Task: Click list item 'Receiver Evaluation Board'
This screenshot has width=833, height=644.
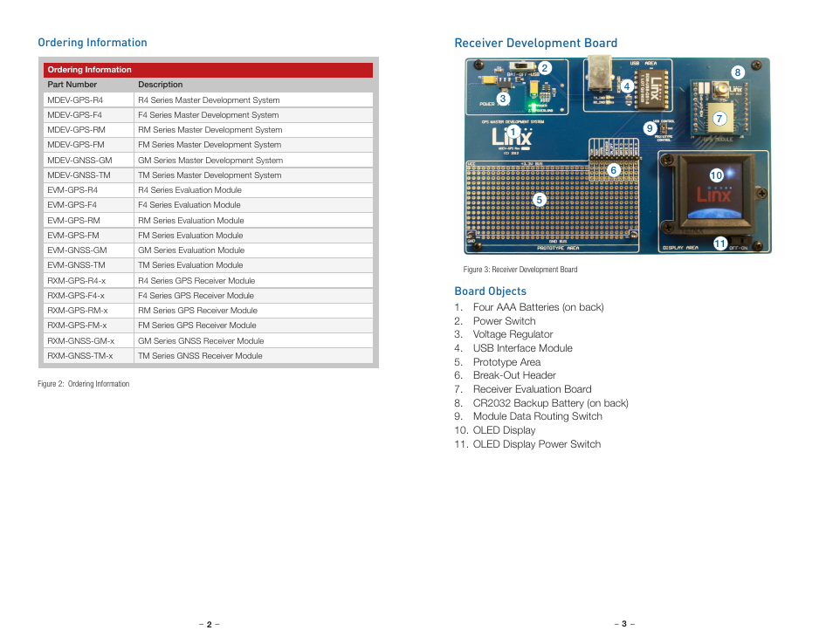Action: pos(533,388)
